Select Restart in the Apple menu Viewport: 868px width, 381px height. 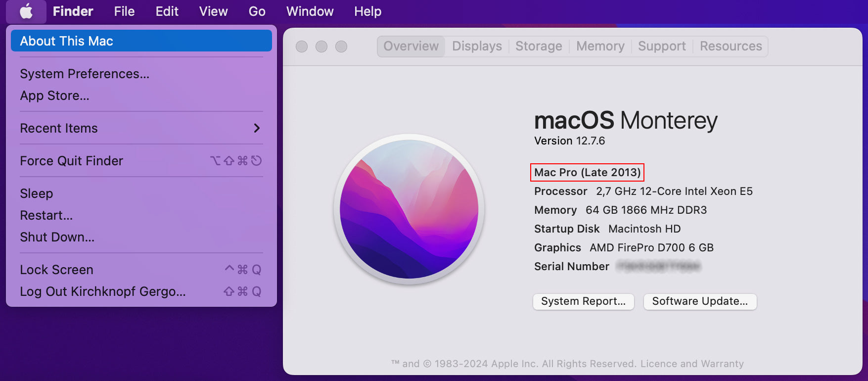point(46,215)
